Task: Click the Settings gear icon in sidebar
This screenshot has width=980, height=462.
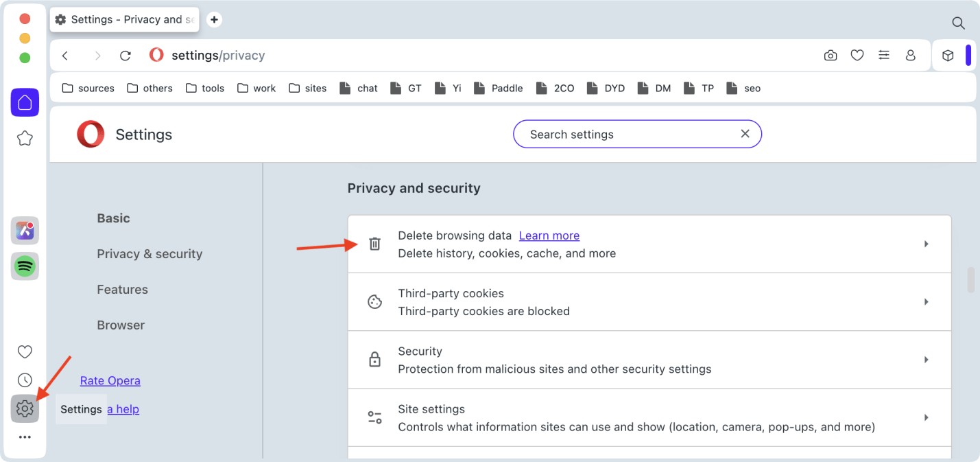Action: (x=25, y=409)
